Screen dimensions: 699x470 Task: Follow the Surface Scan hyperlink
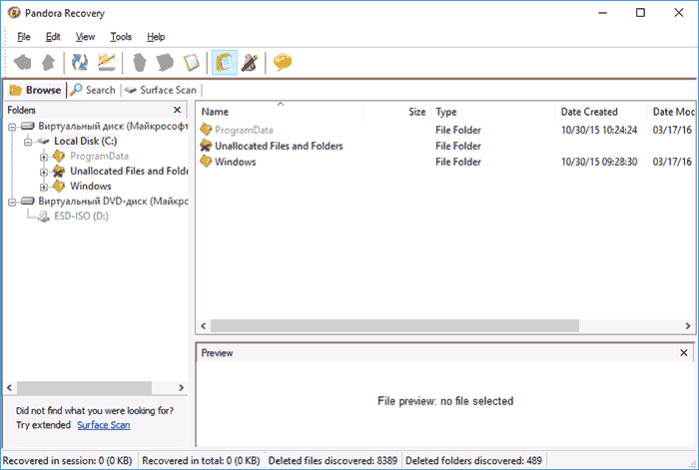[x=104, y=425]
